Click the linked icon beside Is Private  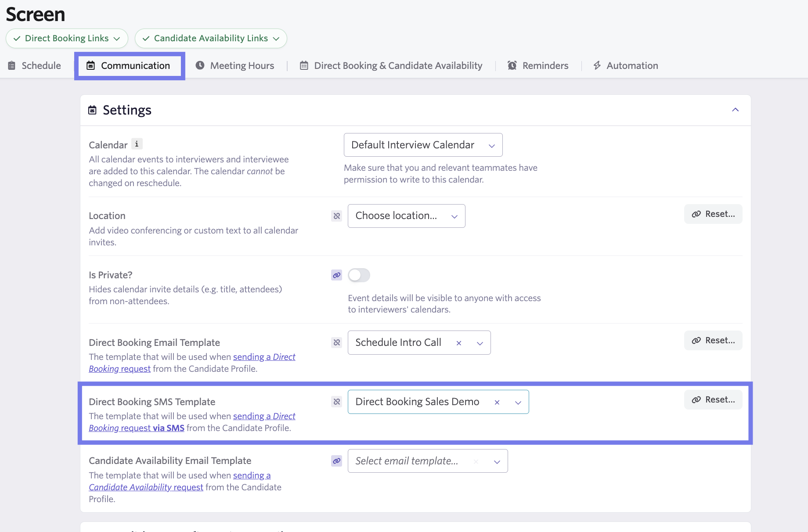point(337,275)
